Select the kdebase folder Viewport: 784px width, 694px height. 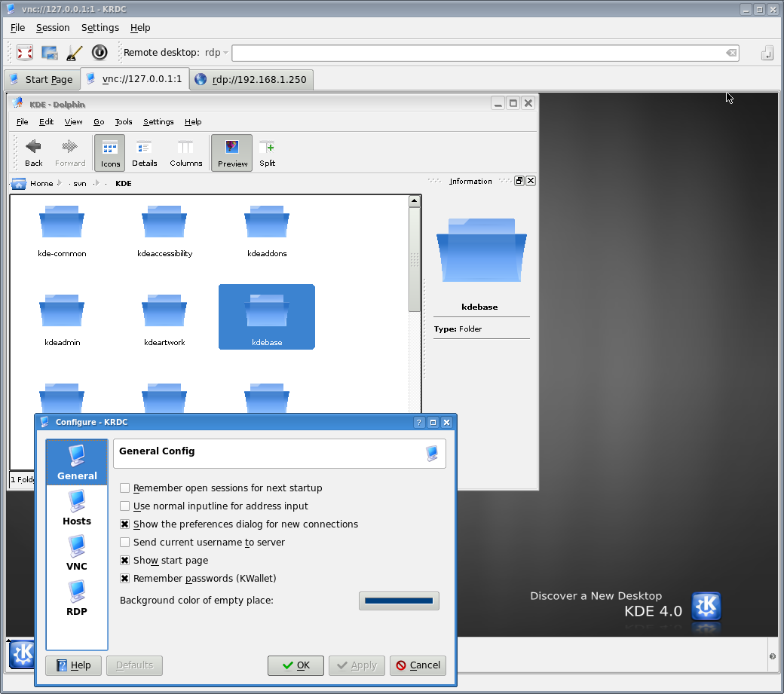tap(267, 316)
